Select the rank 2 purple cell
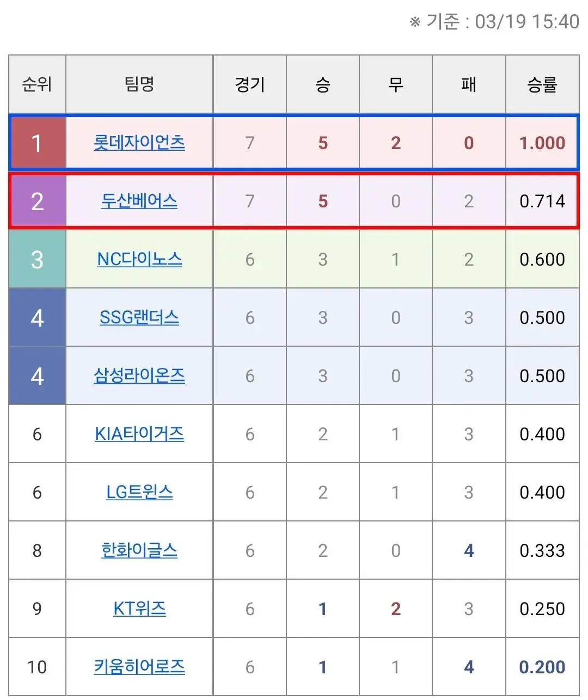Image resolution: width=588 pixels, height=700 pixels. pyautogui.click(x=36, y=201)
